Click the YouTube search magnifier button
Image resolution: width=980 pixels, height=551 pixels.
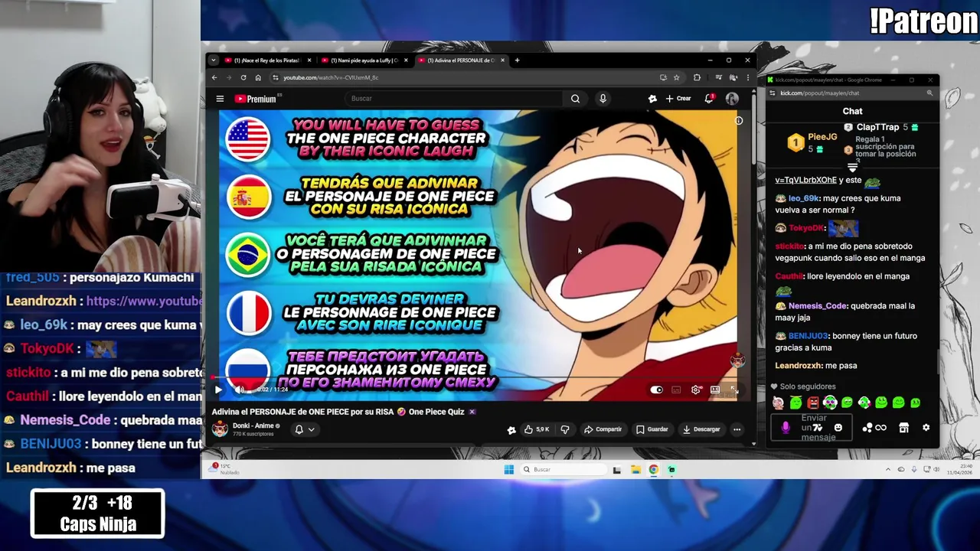coord(575,99)
